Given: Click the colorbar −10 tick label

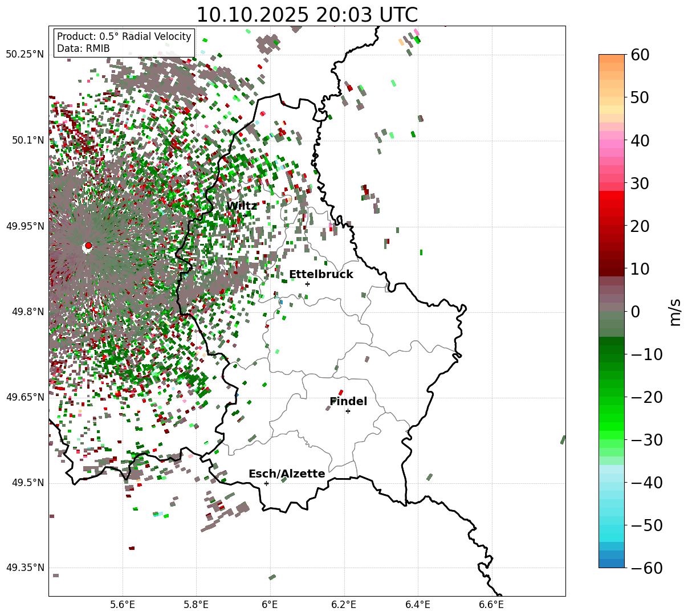Looking at the screenshot, I should pos(646,354).
